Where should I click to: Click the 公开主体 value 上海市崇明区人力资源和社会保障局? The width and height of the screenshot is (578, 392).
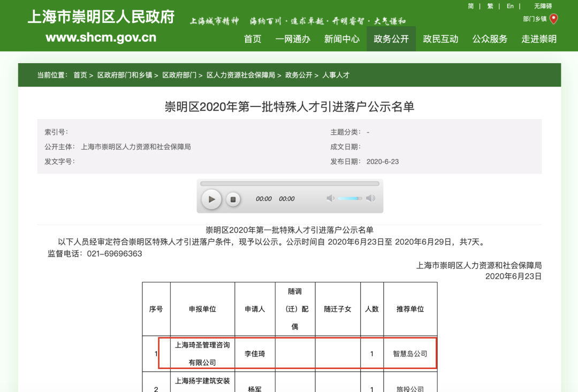tap(135, 147)
